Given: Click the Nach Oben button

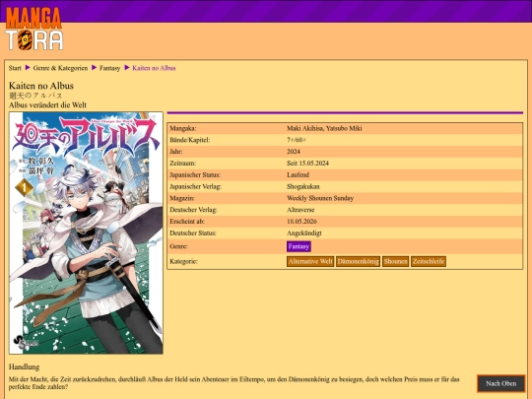Looking at the screenshot, I should point(501,383).
